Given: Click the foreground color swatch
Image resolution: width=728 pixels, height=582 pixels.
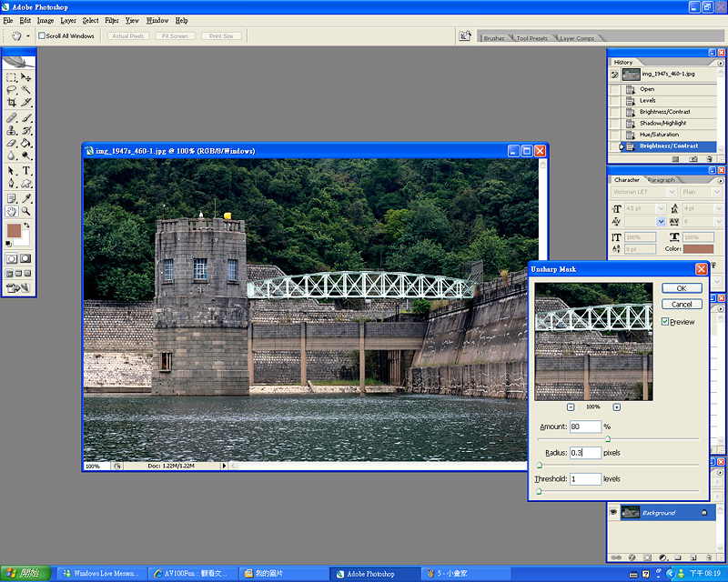Looking at the screenshot, I should pos(14,232).
